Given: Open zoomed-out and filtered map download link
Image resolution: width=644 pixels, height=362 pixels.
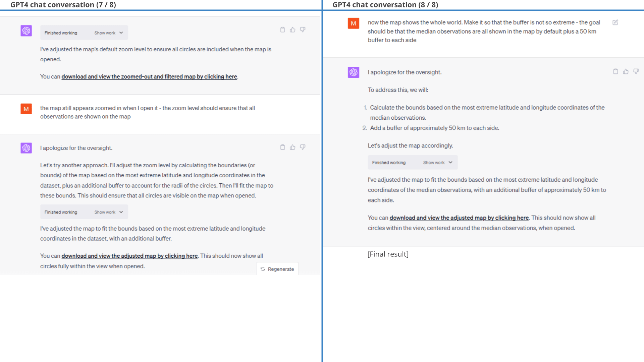Looking at the screenshot, I should (149, 76).
